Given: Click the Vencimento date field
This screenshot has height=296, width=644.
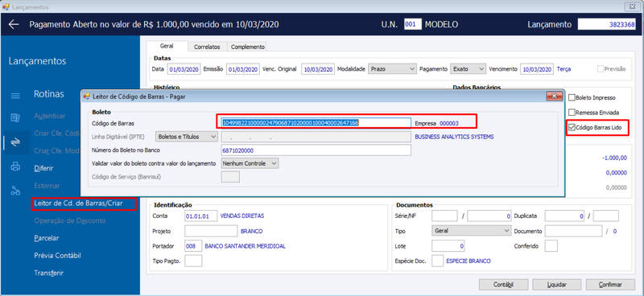Looking at the screenshot, I should tap(537, 69).
